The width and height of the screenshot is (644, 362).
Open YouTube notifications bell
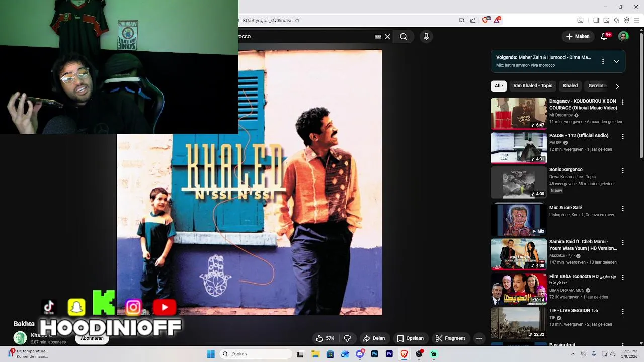[605, 36]
